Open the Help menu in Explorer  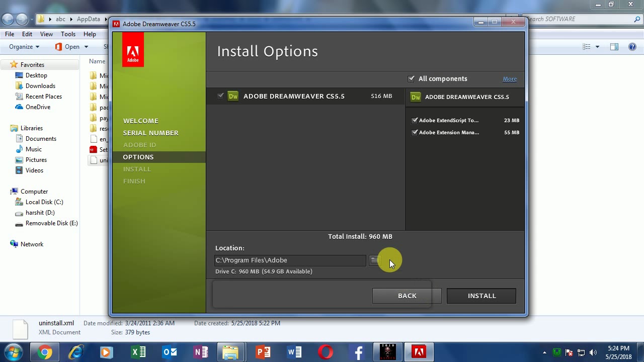pyautogui.click(x=90, y=34)
